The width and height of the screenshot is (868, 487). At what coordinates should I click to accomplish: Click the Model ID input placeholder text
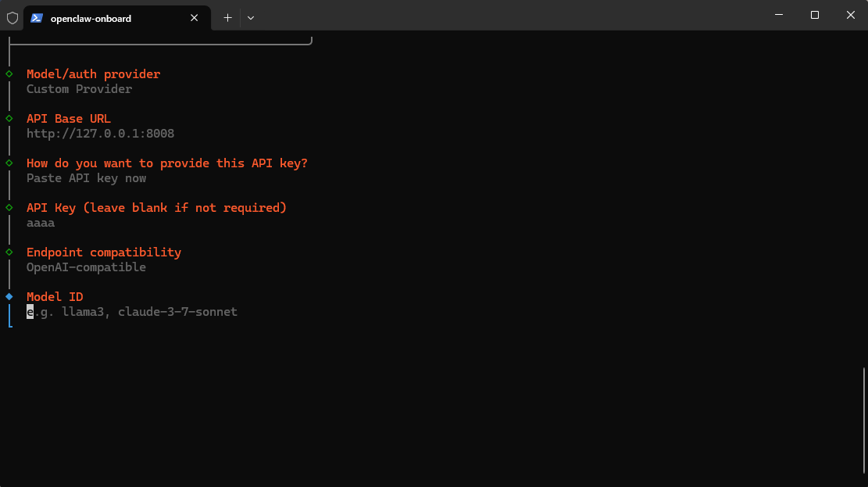[x=132, y=312]
